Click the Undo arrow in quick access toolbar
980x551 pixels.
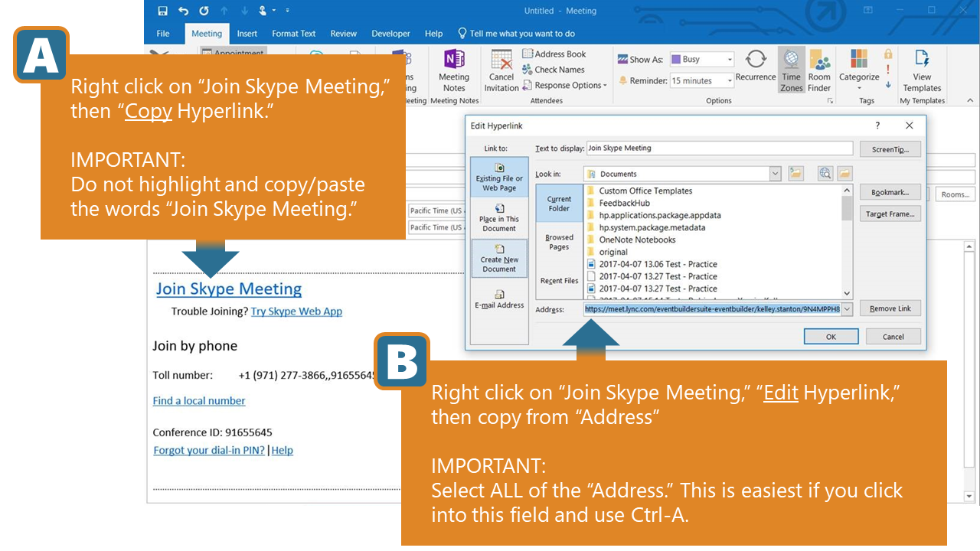[x=183, y=11]
